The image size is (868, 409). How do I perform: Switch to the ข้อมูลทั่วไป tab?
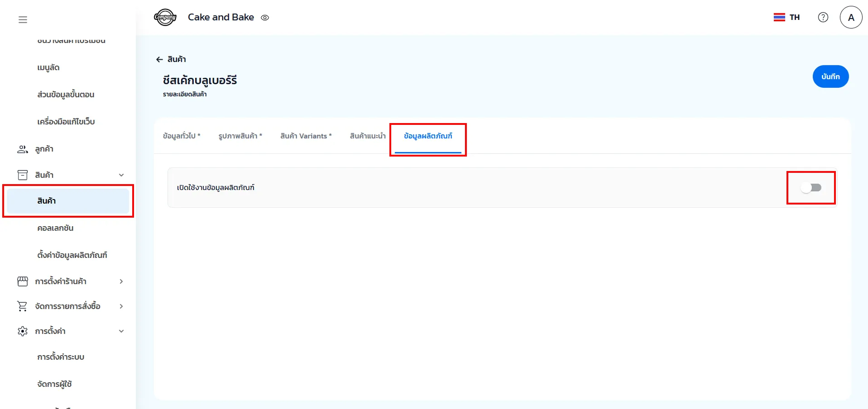181,136
